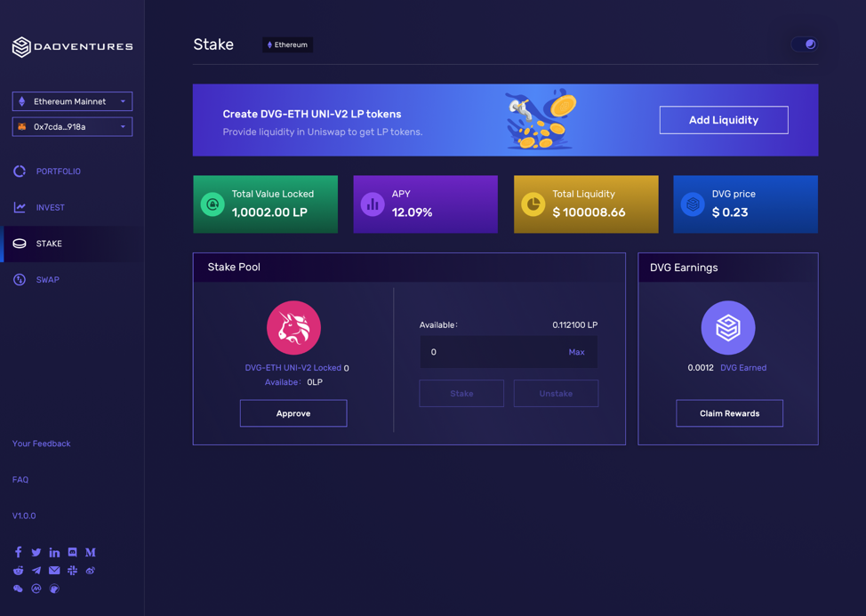The height and width of the screenshot is (616, 866).
Task: Open the WeChat icon
Action: (18, 588)
